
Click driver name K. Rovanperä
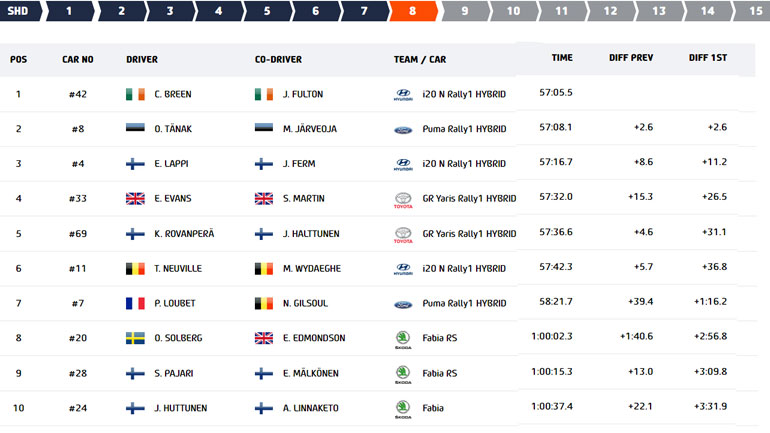click(185, 234)
